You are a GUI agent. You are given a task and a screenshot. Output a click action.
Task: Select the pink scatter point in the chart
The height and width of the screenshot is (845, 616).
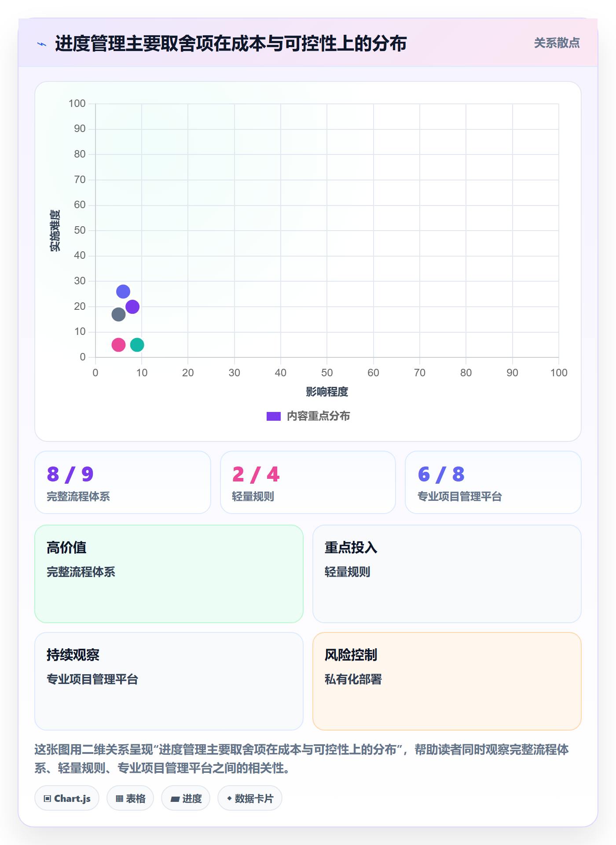tap(118, 345)
